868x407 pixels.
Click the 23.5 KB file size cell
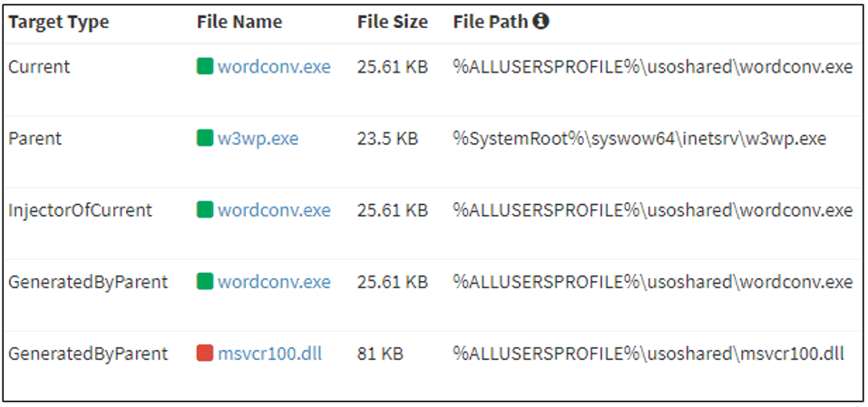click(387, 139)
